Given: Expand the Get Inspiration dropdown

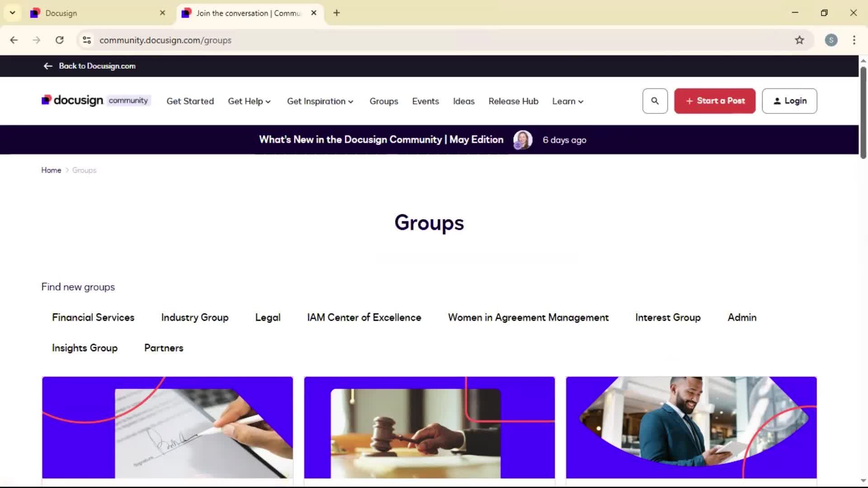Looking at the screenshot, I should 320,101.
